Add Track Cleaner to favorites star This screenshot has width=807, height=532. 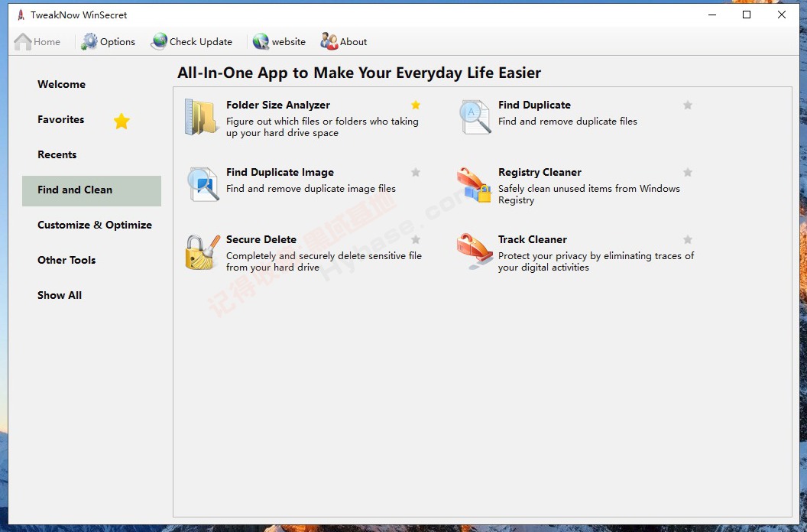(688, 239)
